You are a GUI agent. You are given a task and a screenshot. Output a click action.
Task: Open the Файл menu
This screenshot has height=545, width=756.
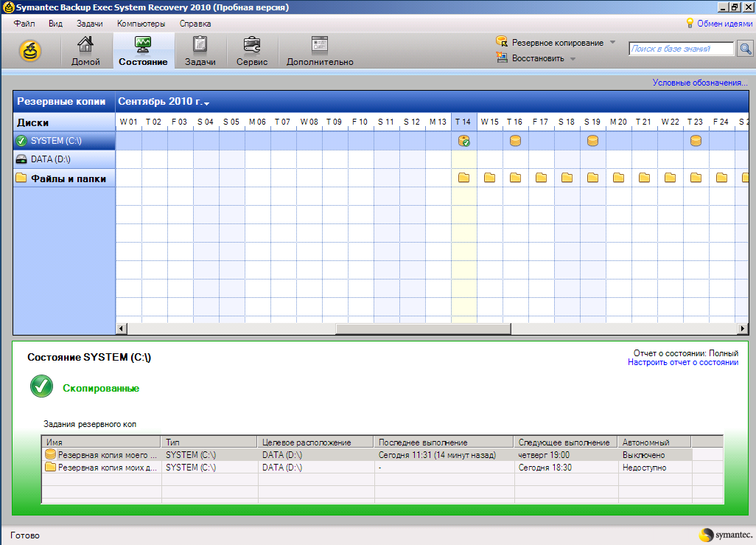click(x=24, y=24)
